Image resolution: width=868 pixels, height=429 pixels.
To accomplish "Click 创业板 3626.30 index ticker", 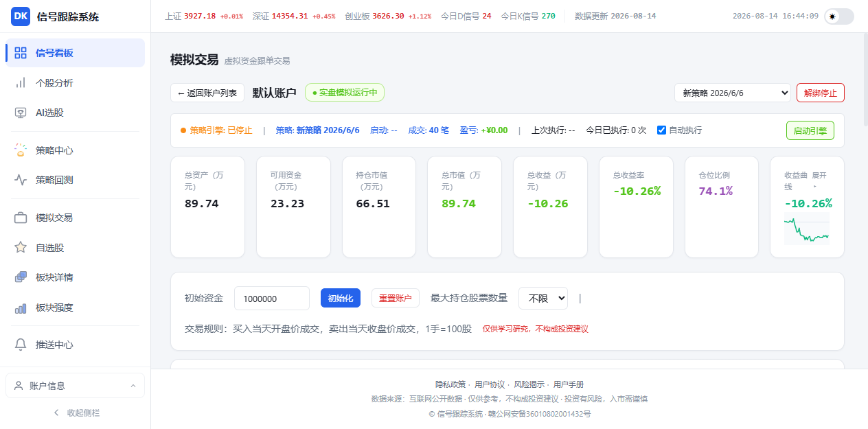I will (388, 16).
